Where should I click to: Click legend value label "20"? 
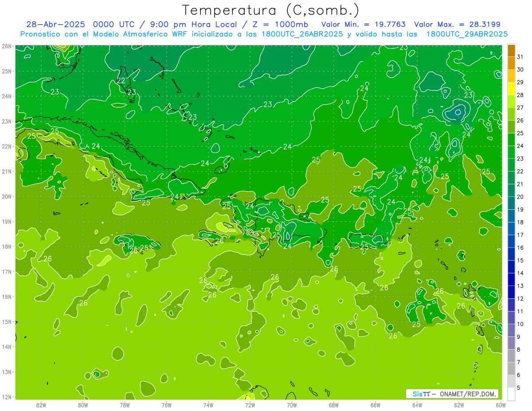tap(520, 197)
